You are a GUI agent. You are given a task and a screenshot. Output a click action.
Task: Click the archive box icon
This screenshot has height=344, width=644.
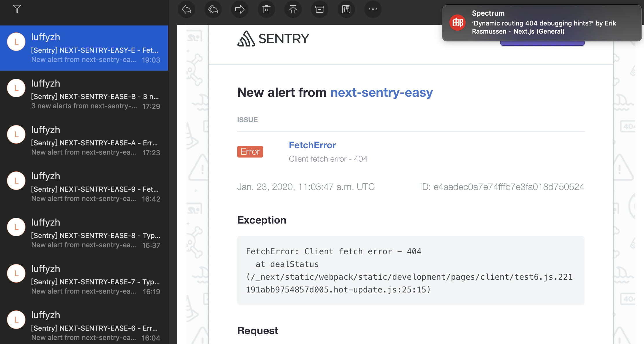coord(320,10)
